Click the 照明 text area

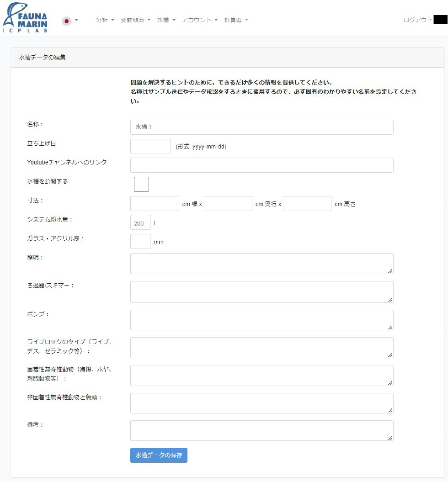click(x=261, y=264)
